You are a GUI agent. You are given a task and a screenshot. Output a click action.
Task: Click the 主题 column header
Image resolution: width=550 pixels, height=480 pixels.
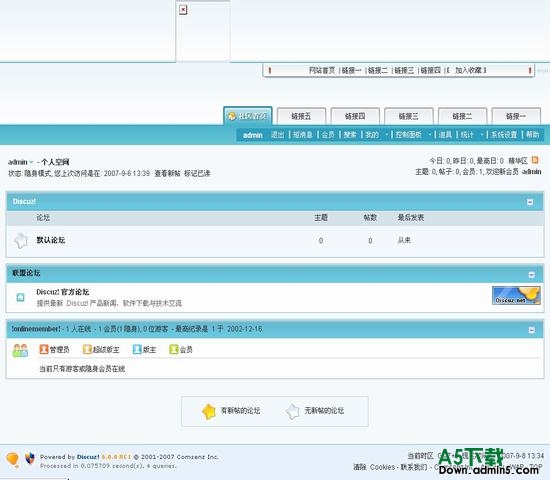[321, 218]
